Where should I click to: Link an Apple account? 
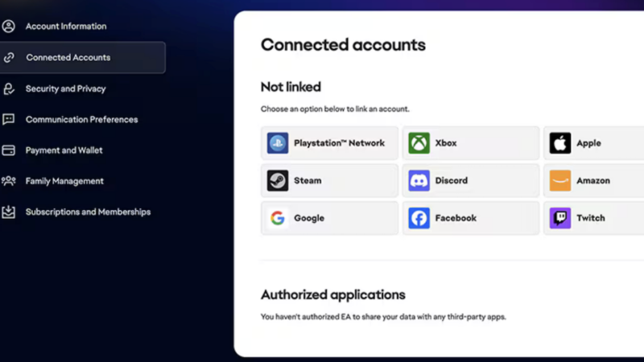594,143
